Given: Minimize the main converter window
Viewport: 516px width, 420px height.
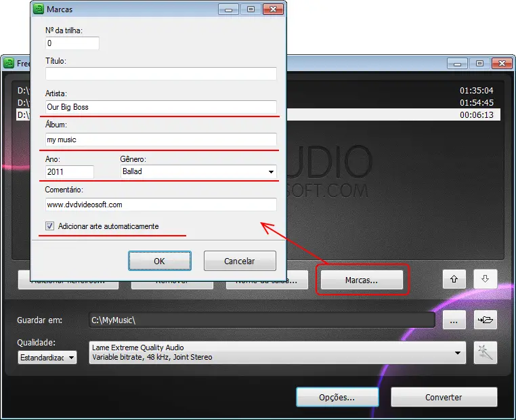Looking at the screenshot, I should pos(457,63).
